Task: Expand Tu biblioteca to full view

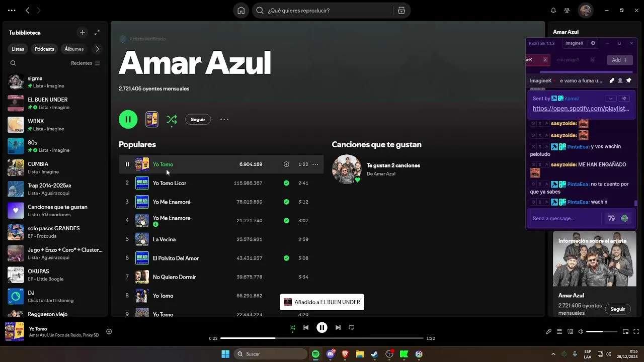Action: [97, 33]
